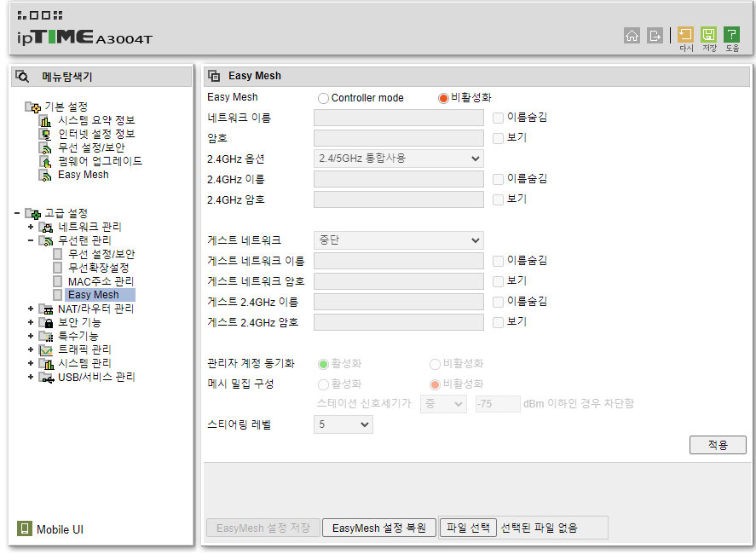Expand the NAT/라우터 관리 tree node
The height and width of the screenshot is (560, 756).
pos(31,309)
